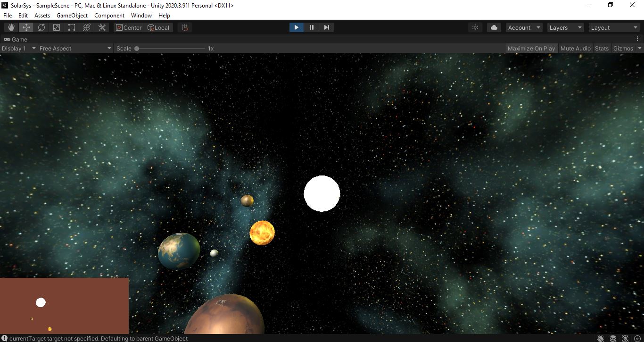
Task: Click the debug mode bug icon
Action: coord(601,338)
